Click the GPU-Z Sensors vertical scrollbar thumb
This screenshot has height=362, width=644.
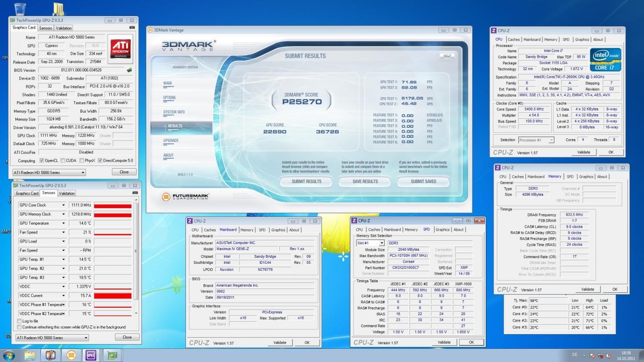click(x=136, y=251)
